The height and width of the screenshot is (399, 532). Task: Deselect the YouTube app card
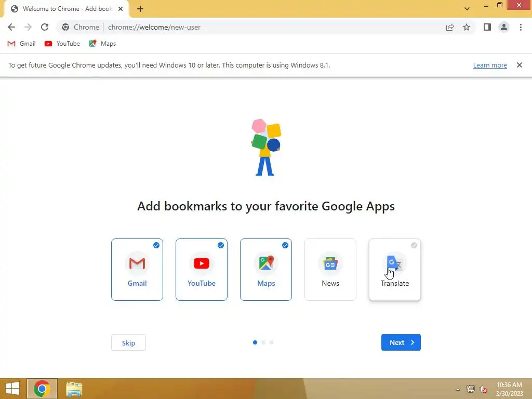[202, 270]
